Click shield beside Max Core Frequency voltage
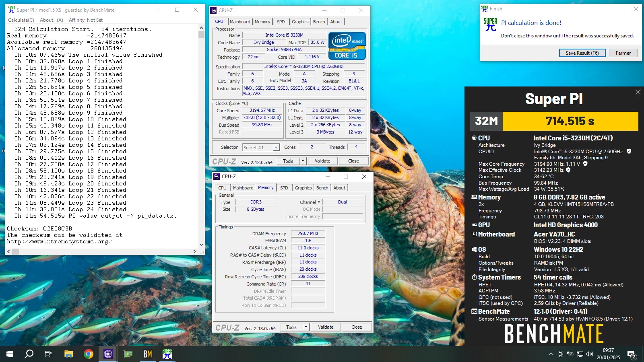644x362 pixels. coord(585,164)
